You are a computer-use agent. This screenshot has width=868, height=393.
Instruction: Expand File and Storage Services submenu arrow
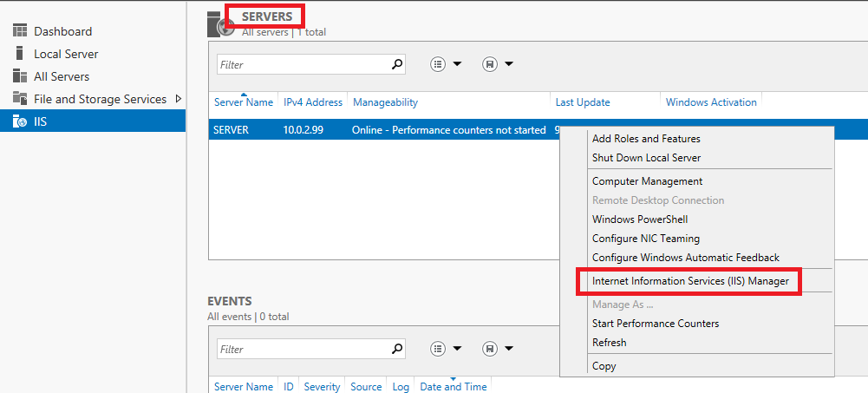[179, 99]
